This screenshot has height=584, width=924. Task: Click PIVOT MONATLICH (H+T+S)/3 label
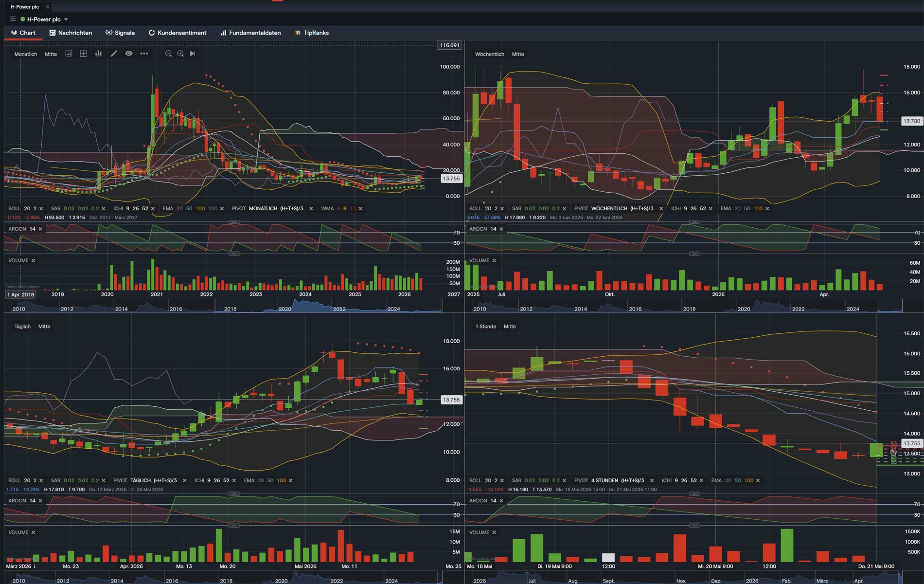point(267,209)
